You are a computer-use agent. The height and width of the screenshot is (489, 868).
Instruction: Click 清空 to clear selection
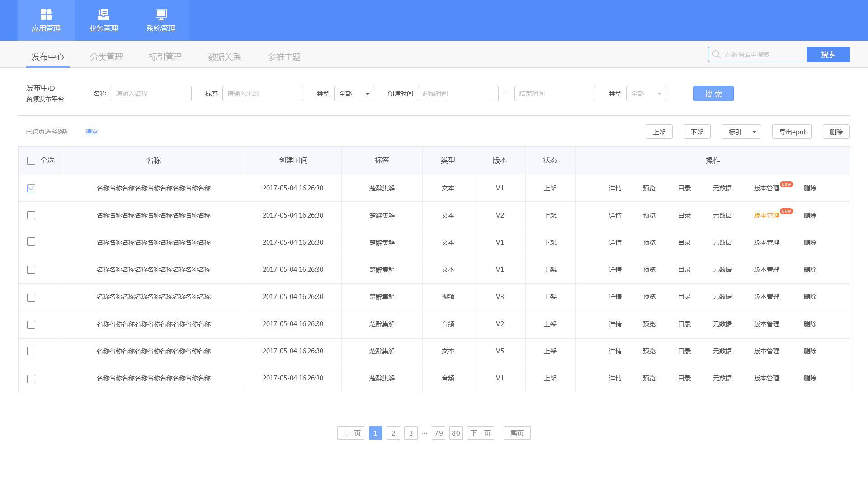(92, 132)
